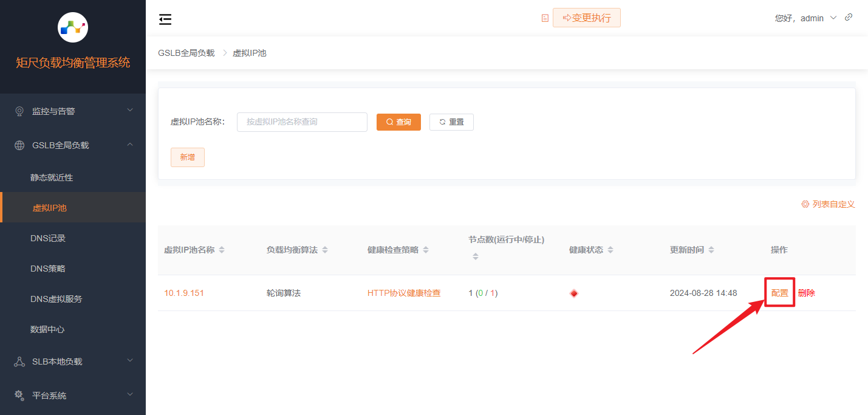868x415 pixels.
Task: Open HTTP协议健康检查 link in the table
Action: coord(403,293)
